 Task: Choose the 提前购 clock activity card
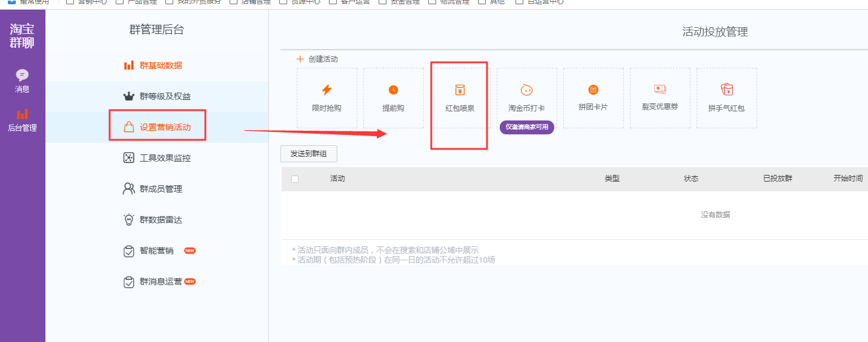pos(393,98)
